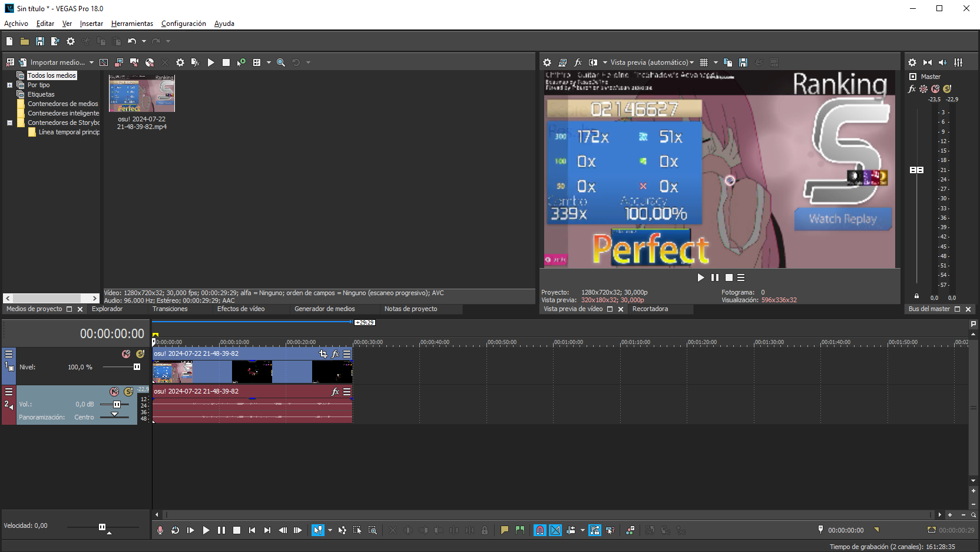Click video output FX icon in preview toolbar

click(x=578, y=62)
